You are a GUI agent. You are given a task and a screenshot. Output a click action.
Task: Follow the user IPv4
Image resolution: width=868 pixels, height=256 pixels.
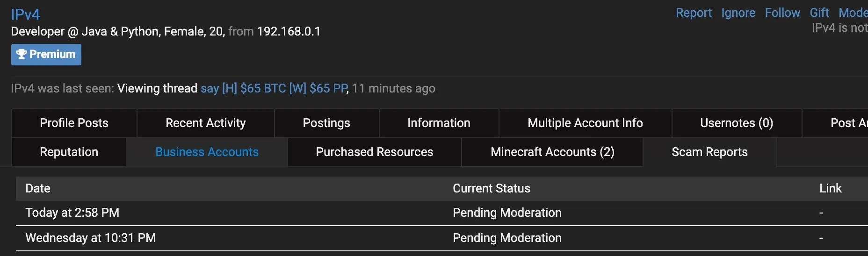[x=782, y=13]
